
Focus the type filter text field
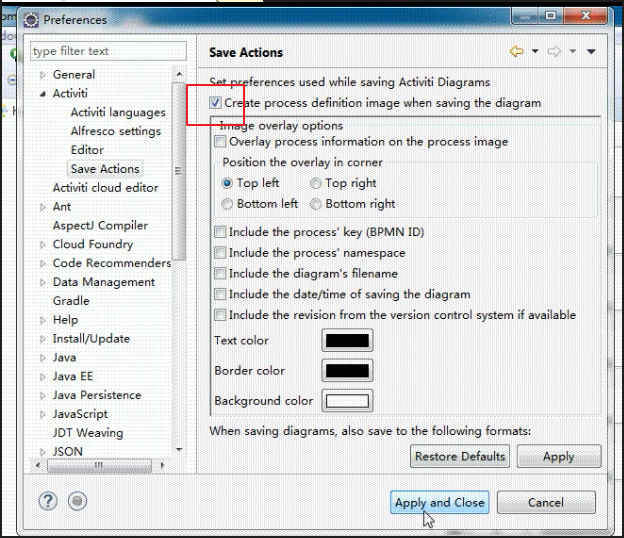[108, 51]
